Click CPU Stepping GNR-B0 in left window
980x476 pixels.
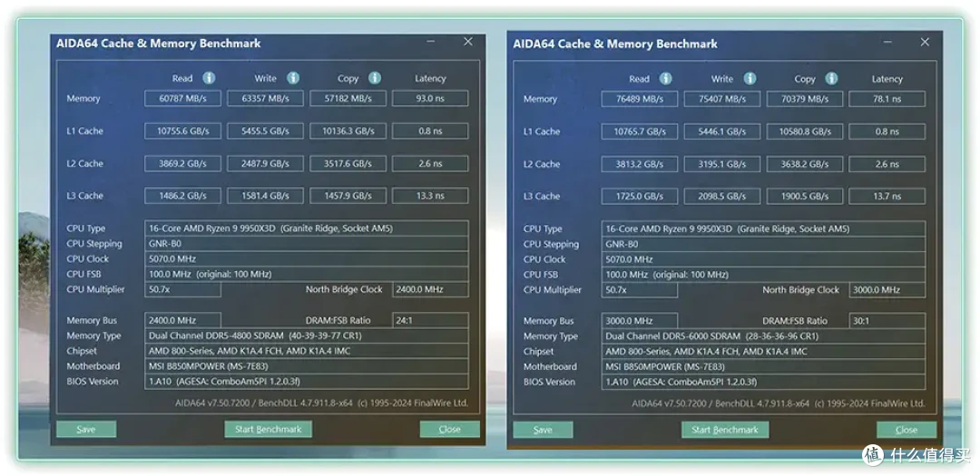pos(307,244)
